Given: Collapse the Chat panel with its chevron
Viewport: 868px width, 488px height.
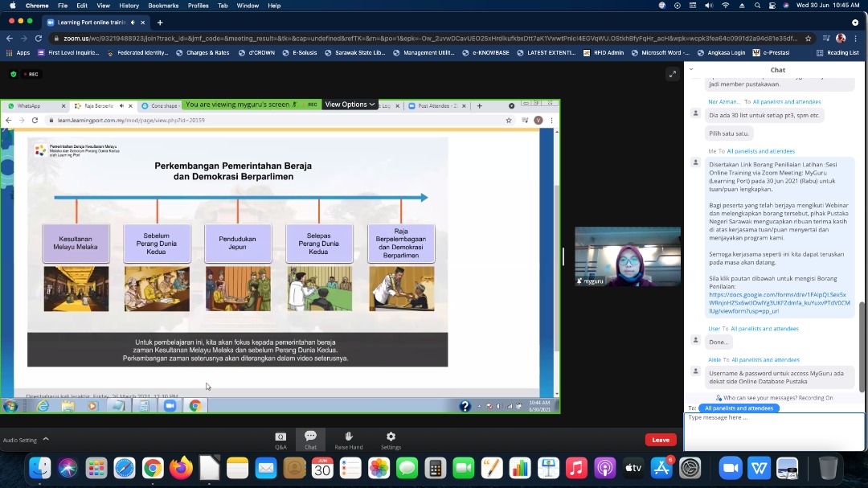Looking at the screenshot, I should 691,69.
